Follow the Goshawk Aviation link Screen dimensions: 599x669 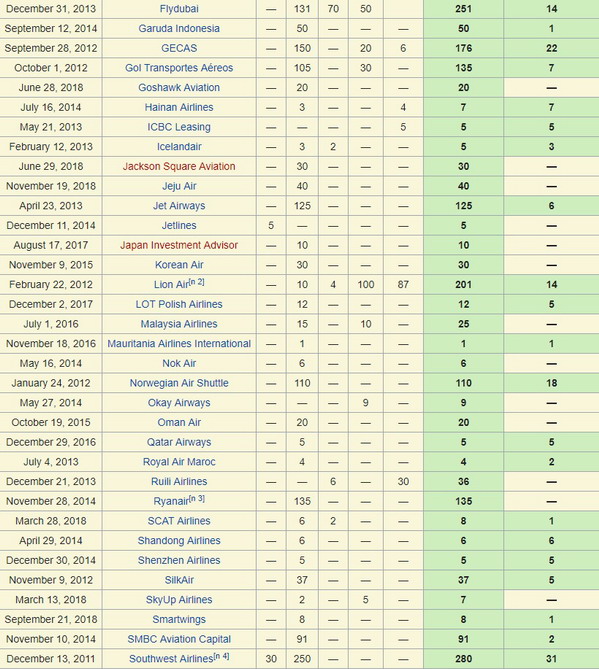point(179,87)
